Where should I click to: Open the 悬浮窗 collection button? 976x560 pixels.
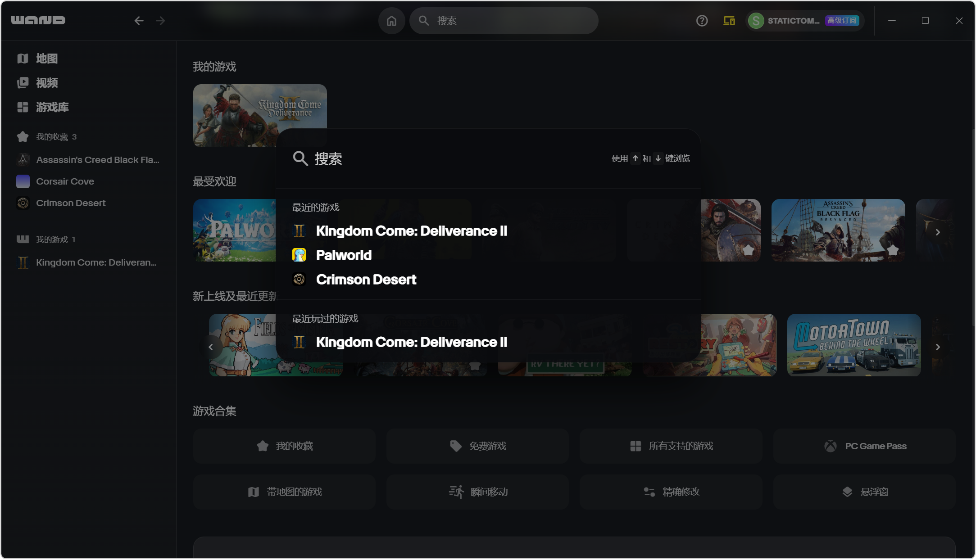pyautogui.click(x=864, y=492)
